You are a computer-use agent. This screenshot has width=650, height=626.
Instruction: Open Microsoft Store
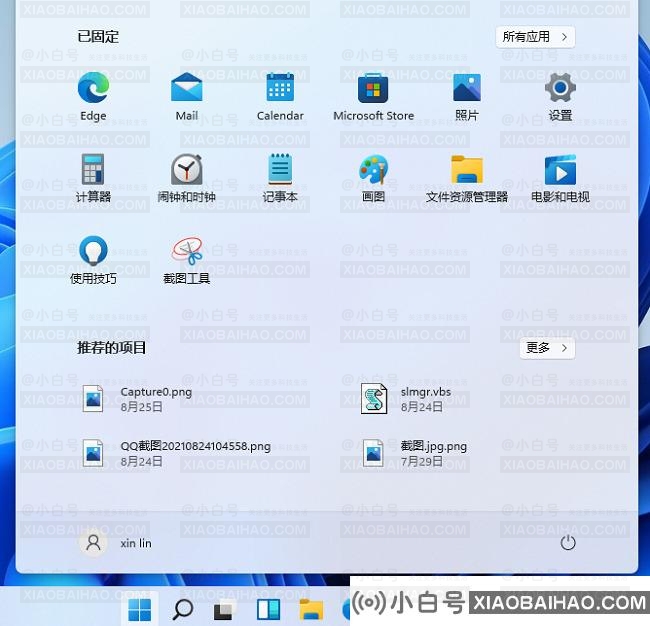(373, 96)
